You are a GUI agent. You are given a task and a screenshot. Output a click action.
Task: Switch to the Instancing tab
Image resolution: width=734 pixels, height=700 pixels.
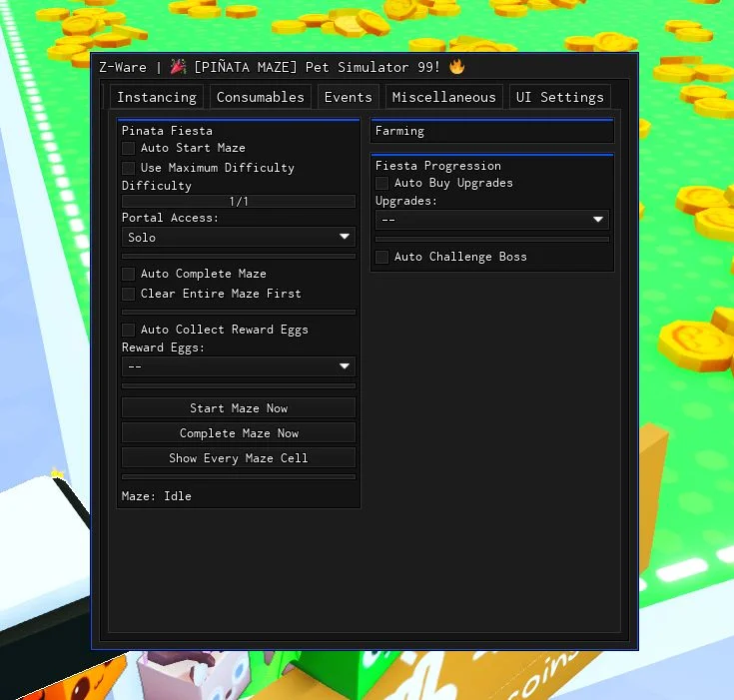157,97
